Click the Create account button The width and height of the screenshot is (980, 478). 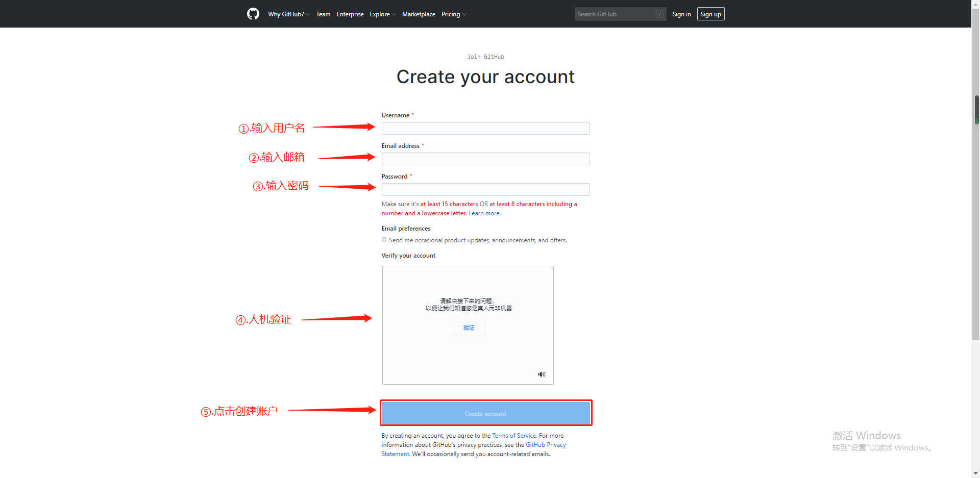click(x=485, y=413)
